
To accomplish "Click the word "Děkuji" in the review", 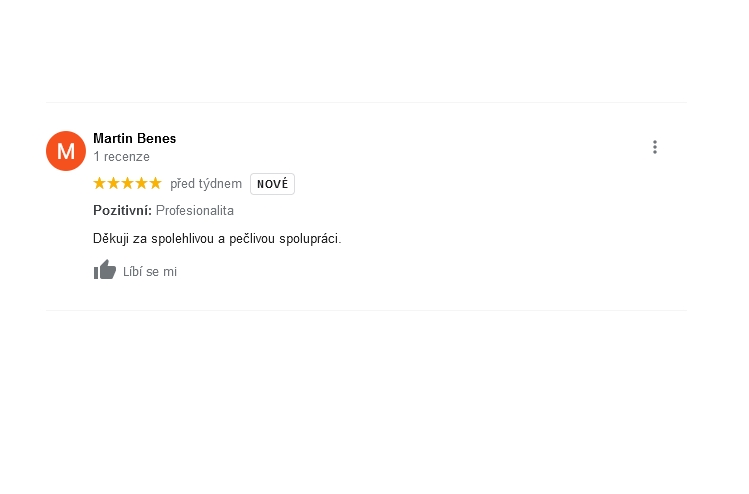I will coord(111,239).
